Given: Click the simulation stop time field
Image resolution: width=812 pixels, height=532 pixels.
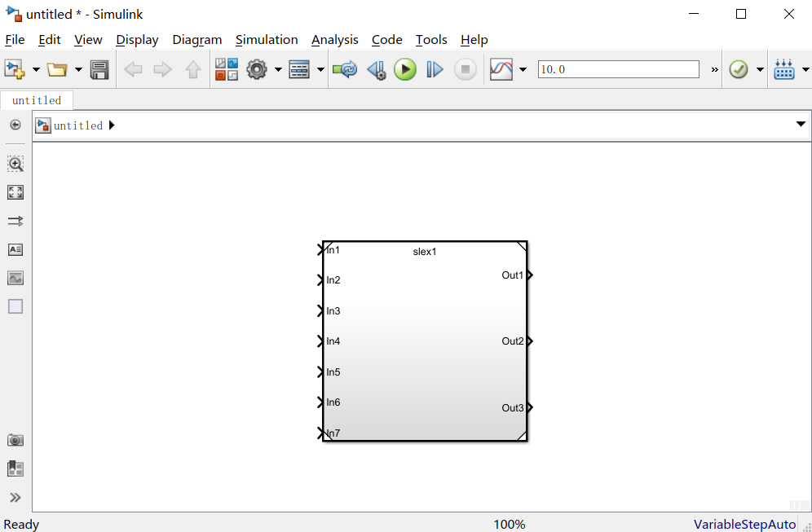Looking at the screenshot, I should 618,69.
